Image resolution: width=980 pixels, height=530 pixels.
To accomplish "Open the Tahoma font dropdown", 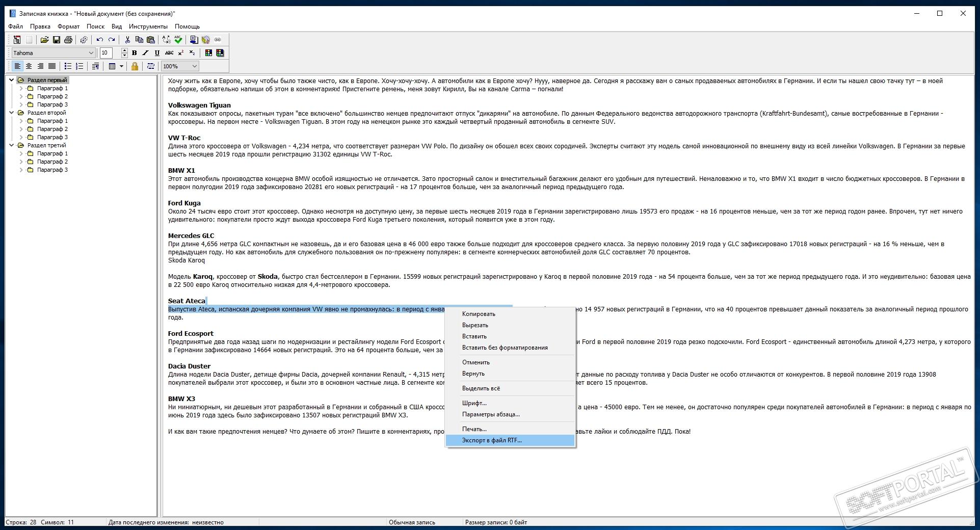I will pos(91,52).
